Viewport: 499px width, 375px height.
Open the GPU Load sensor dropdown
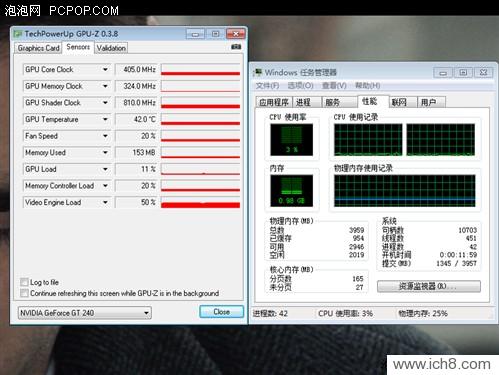[x=105, y=169]
